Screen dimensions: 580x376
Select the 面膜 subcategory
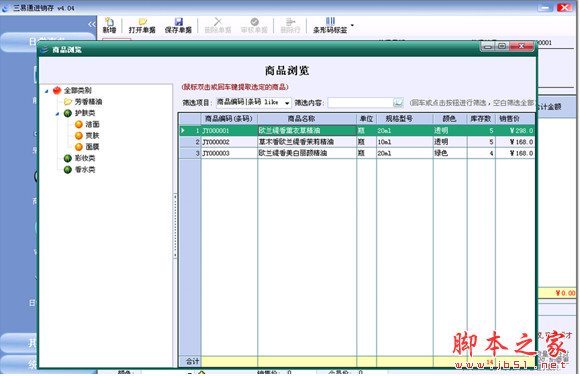click(92, 147)
